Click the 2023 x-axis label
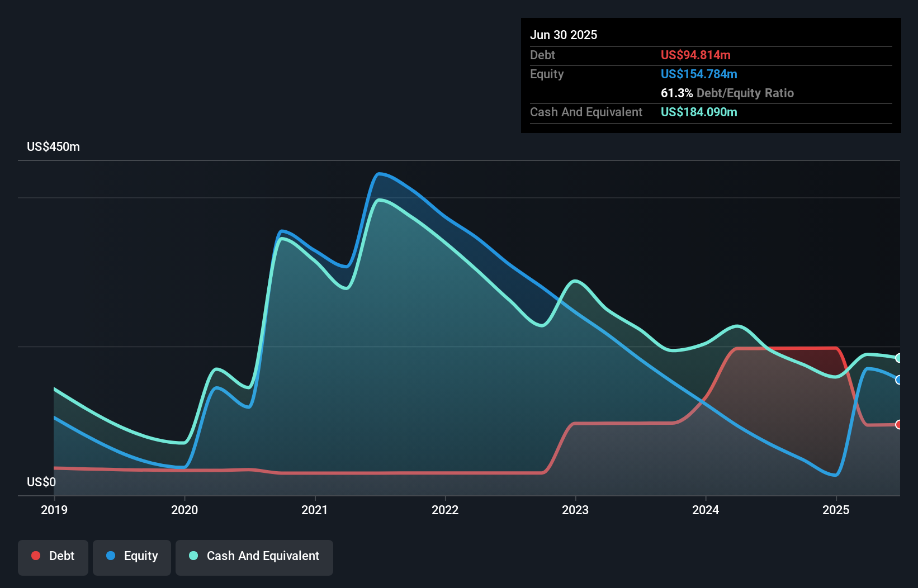 click(x=575, y=510)
